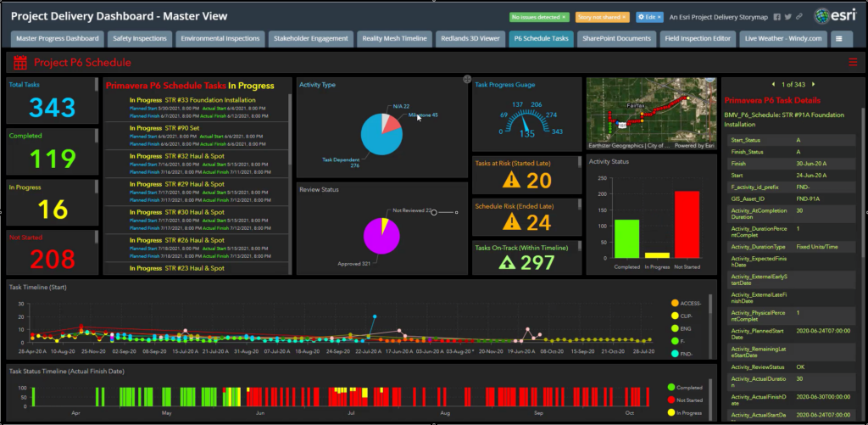The height and width of the screenshot is (425, 868).
Task: Open the Reality Mesh Timeline tab
Action: (x=394, y=39)
